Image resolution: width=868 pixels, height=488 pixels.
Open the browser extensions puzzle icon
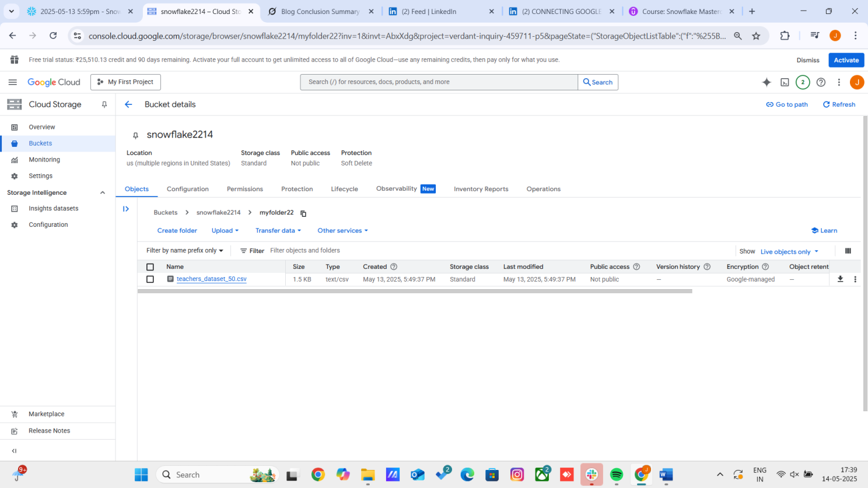point(785,36)
